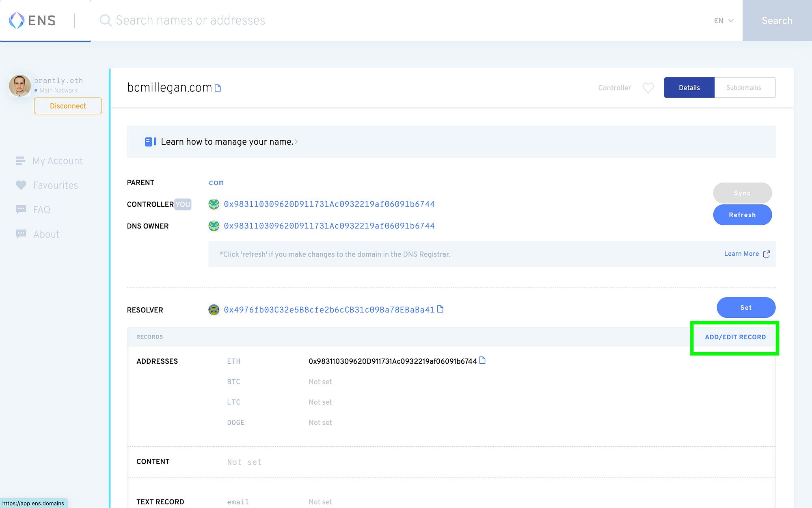Copy bcmillegan.com name icon
Viewport: 812px width, 508px height.
coord(218,88)
